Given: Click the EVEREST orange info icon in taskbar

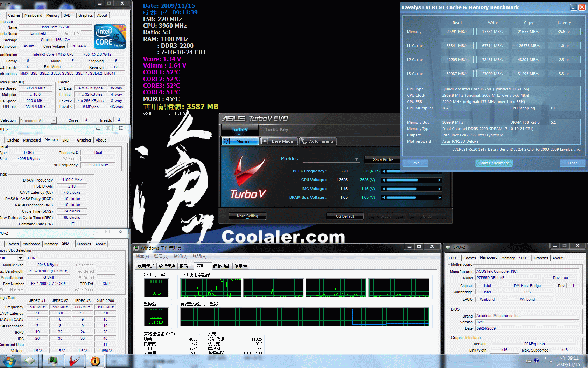Looking at the screenshot, I should (x=96, y=361).
